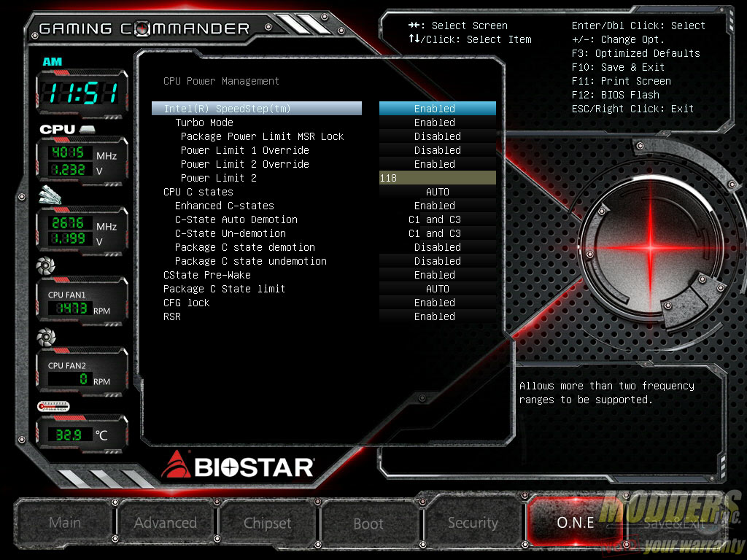747x560 pixels.
Task: Toggle Enhanced C-states Enabled value
Action: [x=438, y=205]
